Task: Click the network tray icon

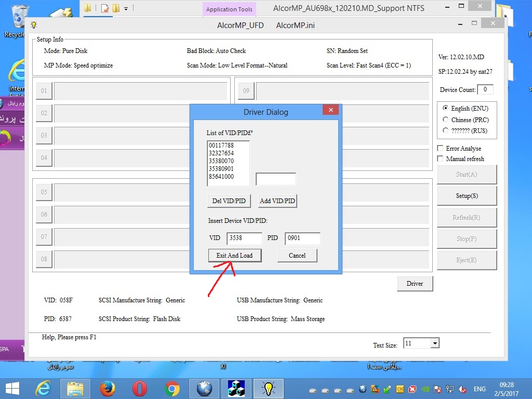Action: (x=450, y=389)
